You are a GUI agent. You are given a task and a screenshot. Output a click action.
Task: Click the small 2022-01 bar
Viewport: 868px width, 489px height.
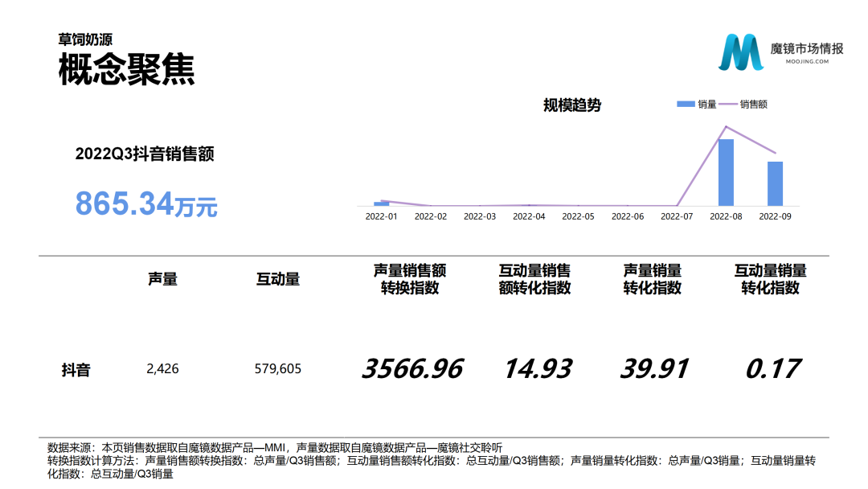(x=382, y=203)
